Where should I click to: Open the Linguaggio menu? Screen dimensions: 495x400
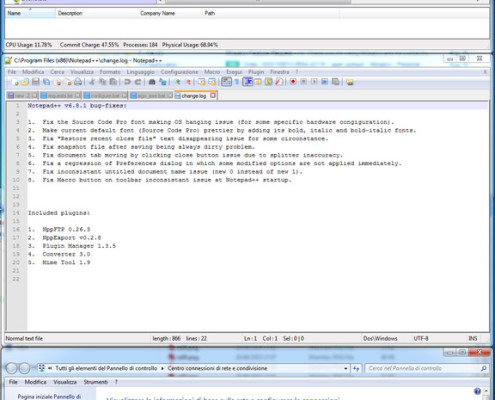[x=140, y=72]
